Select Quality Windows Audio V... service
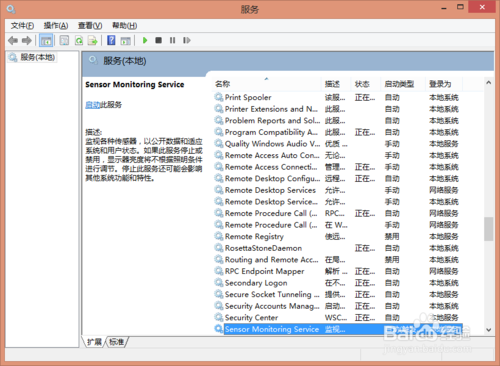Viewport: 500px width, 366px height. click(x=337, y=144)
